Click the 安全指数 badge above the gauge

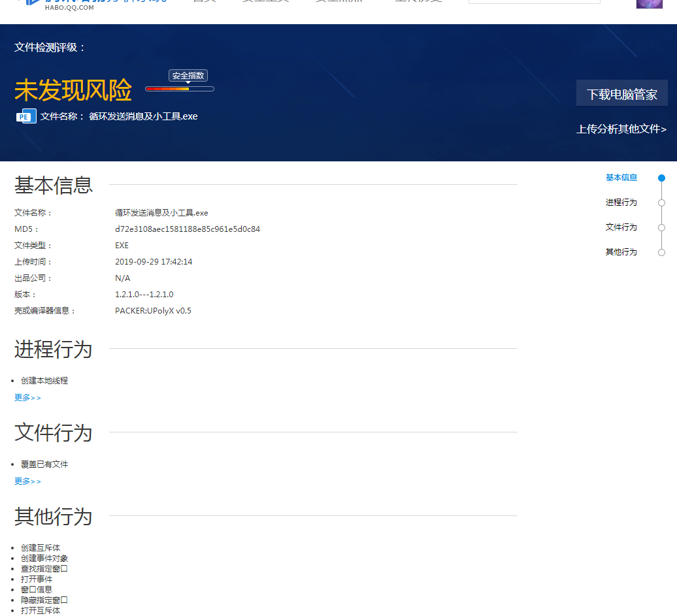click(x=188, y=75)
